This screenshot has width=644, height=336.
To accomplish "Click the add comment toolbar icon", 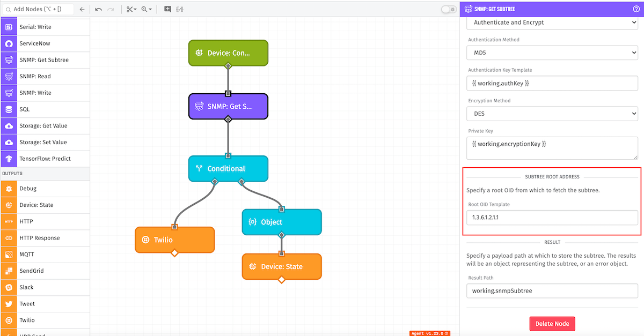I will tap(168, 9).
